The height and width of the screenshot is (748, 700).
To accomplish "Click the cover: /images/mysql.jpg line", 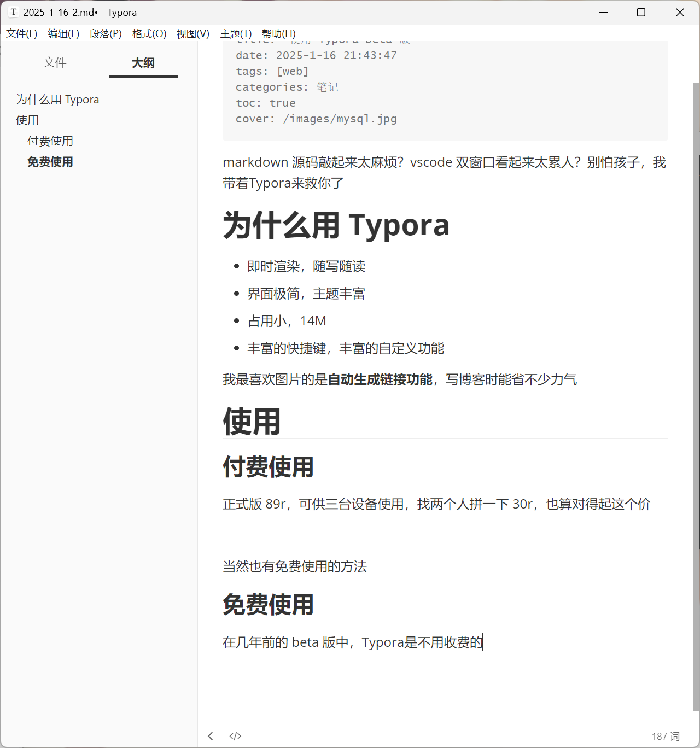I will coord(316,119).
